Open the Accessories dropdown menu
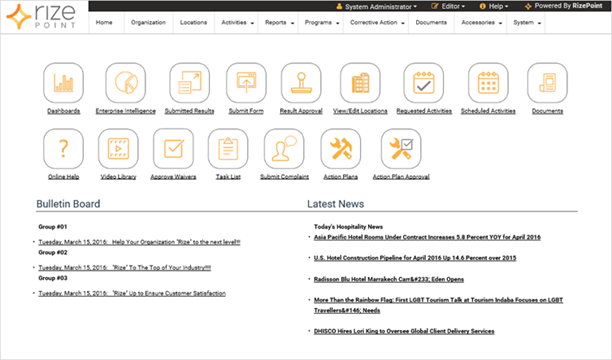 point(481,23)
